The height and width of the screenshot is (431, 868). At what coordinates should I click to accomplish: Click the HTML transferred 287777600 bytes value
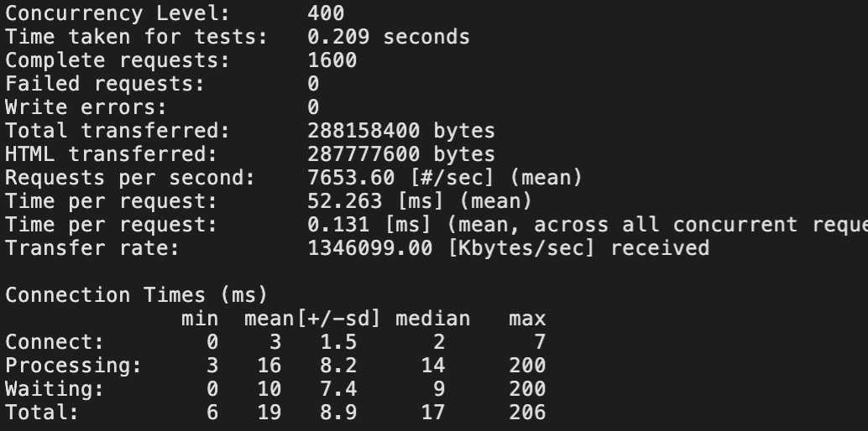(x=401, y=154)
